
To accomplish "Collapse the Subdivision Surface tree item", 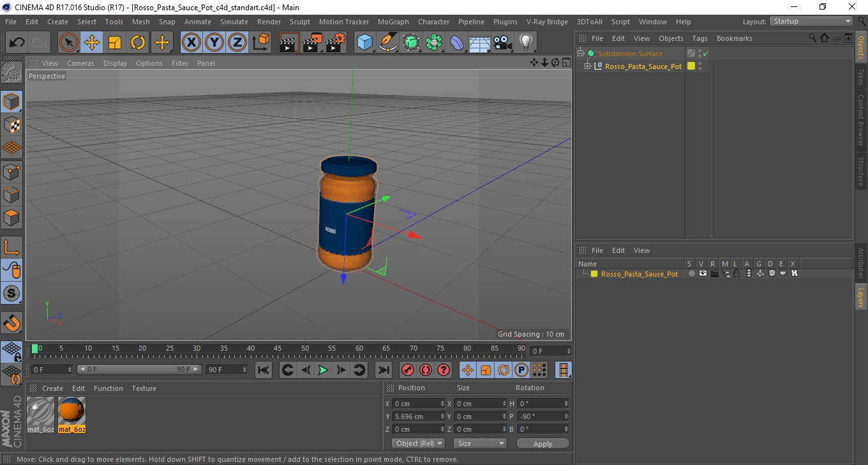I will coord(581,54).
